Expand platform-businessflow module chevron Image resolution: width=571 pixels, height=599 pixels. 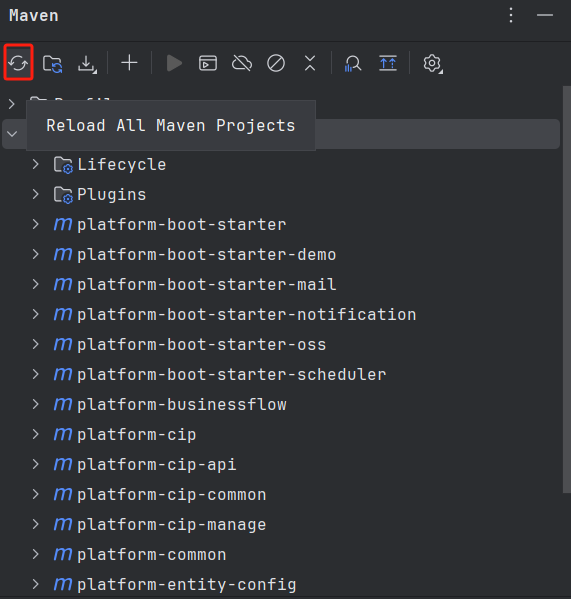pos(36,404)
